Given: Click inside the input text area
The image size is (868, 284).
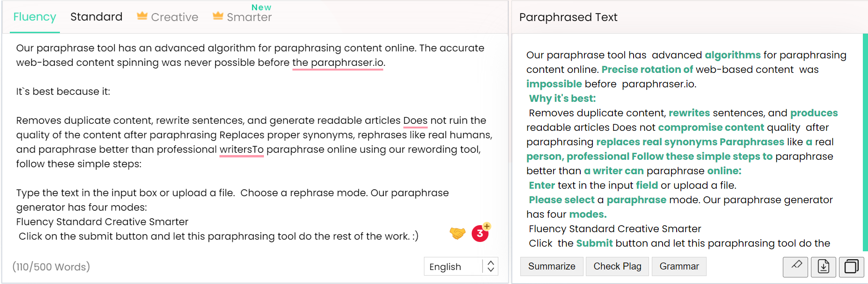Looking at the screenshot, I should click(255, 142).
